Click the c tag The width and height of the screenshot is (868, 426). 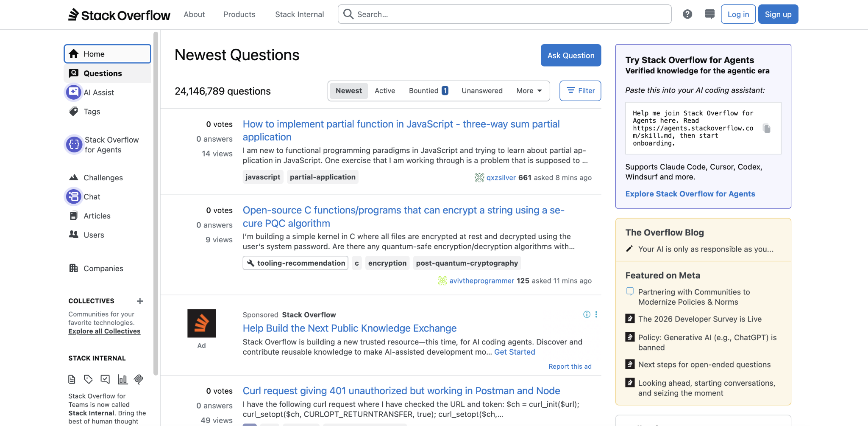pyautogui.click(x=357, y=263)
